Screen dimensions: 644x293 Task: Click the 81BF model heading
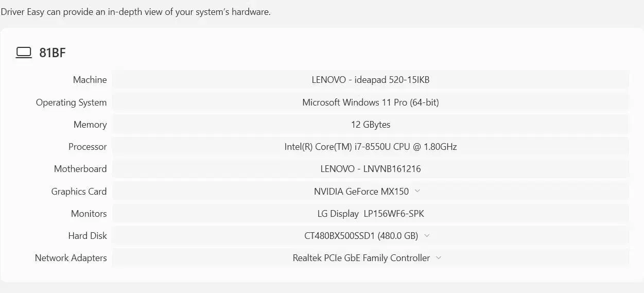pyautogui.click(x=53, y=53)
